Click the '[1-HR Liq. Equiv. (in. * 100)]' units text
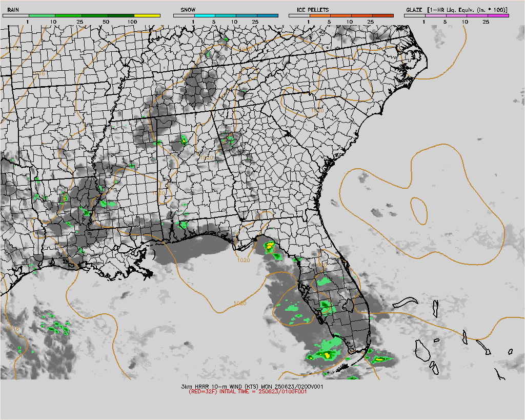The height and width of the screenshot is (420, 525). pos(467,10)
